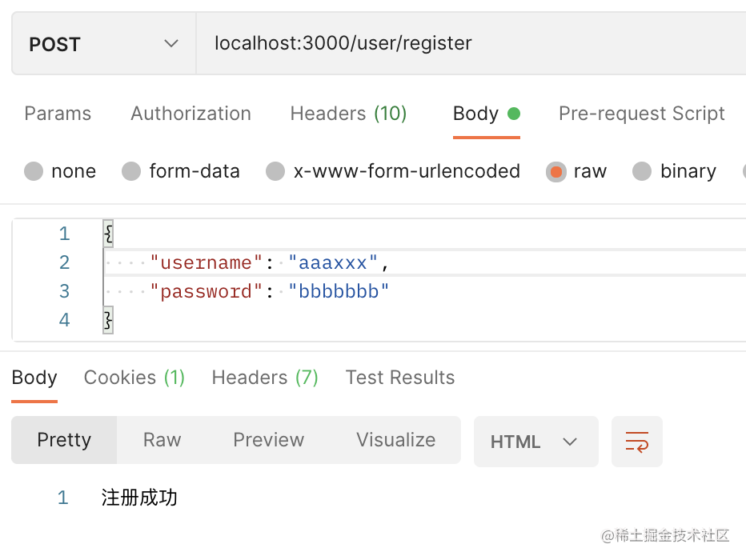Show Raw response view
The height and width of the screenshot is (560, 746).
click(162, 440)
